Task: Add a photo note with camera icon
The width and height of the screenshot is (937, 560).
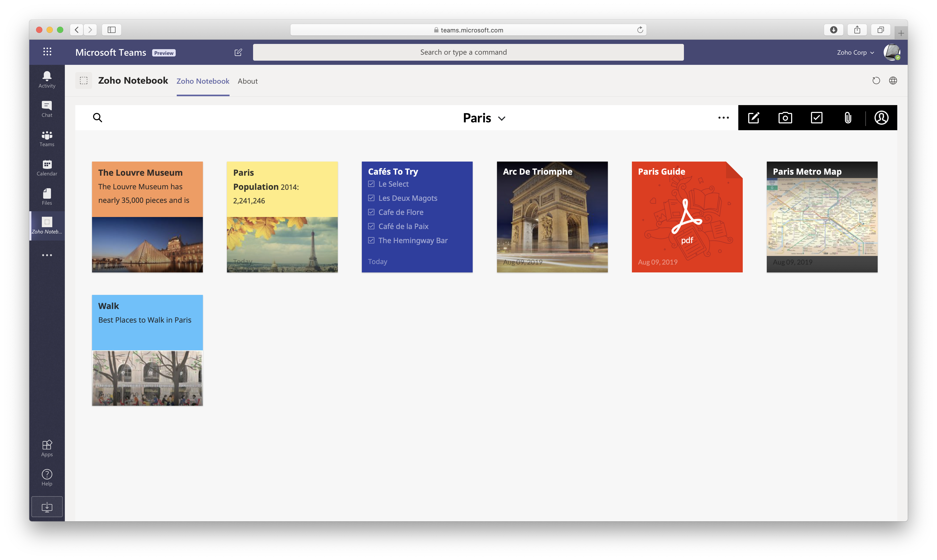Action: pyautogui.click(x=785, y=118)
